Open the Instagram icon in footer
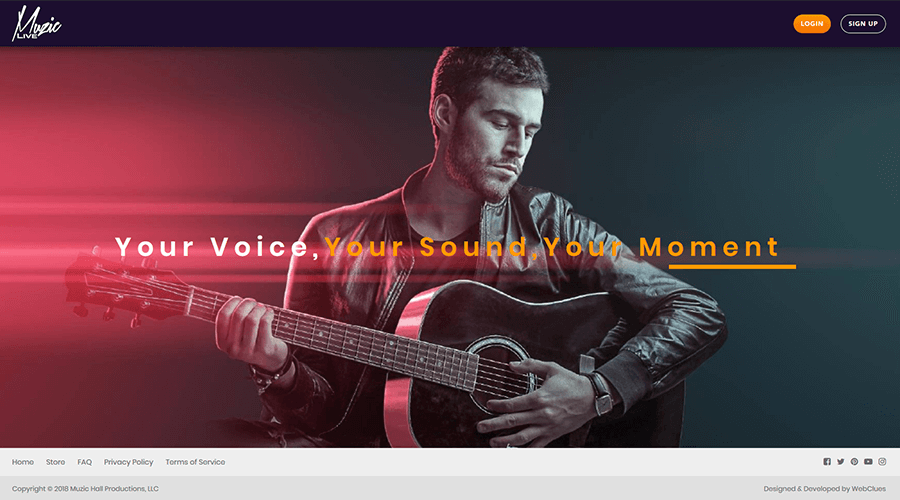The width and height of the screenshot is (900, 500). [x=882, y=462]
